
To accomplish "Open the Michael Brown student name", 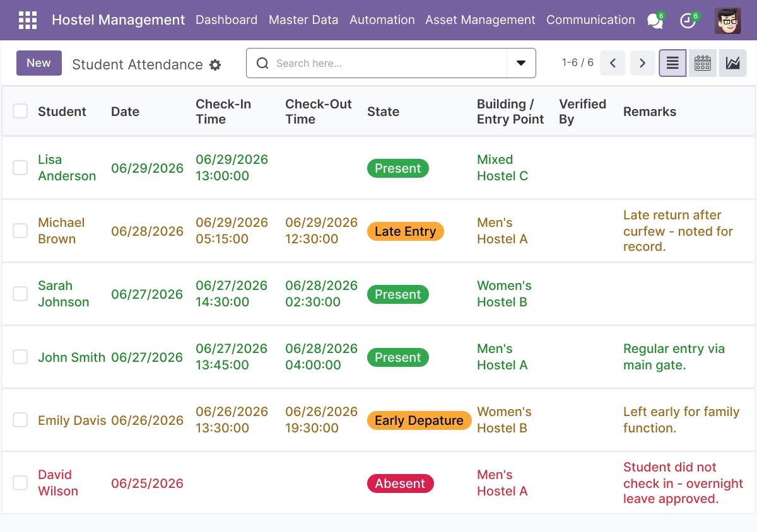I will point(61,231).
